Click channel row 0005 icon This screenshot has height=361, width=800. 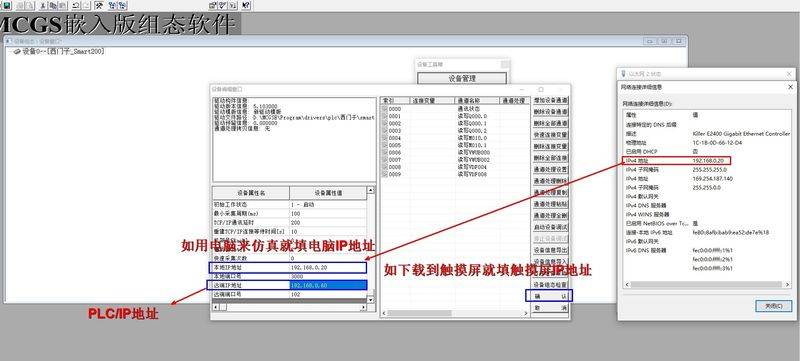point(385,145)
